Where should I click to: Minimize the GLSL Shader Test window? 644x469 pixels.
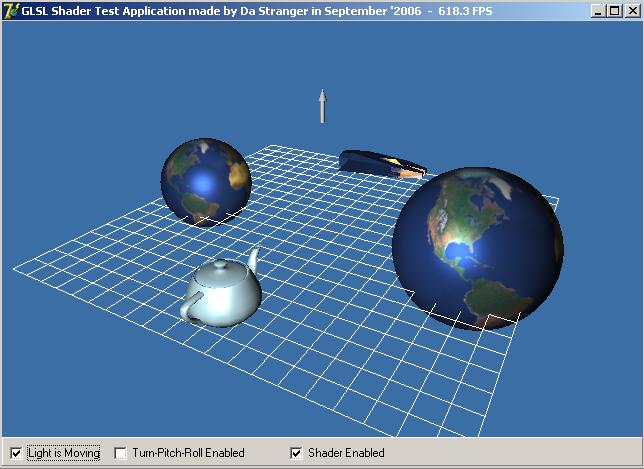(x=598, y=11)
